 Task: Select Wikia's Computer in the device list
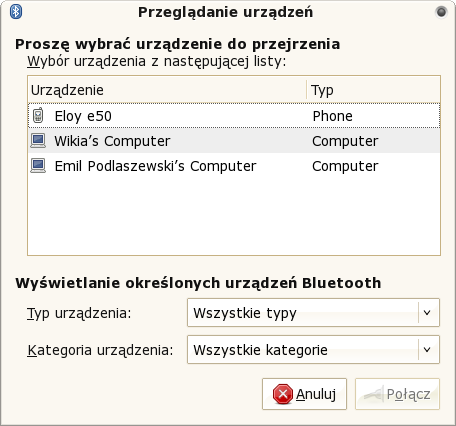(234, 141)
